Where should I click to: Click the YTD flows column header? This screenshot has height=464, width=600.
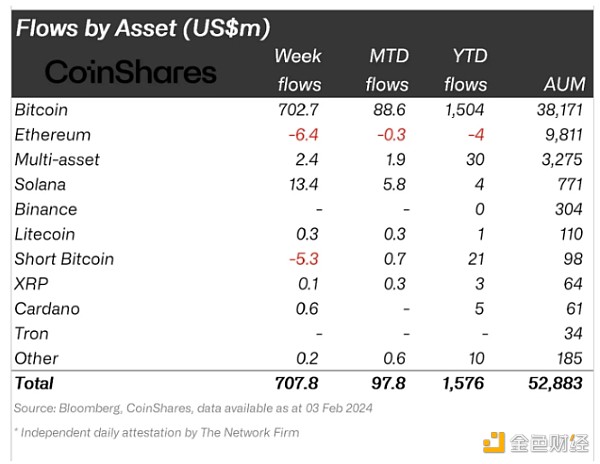point(466,70)
